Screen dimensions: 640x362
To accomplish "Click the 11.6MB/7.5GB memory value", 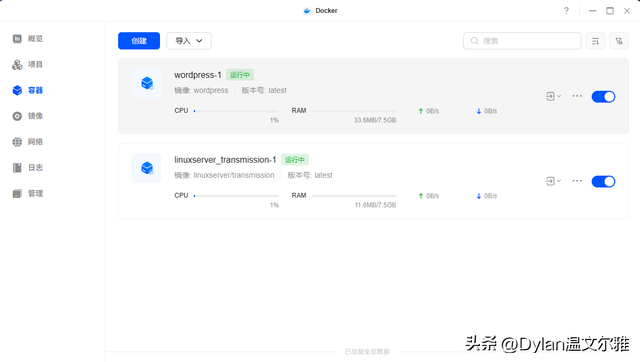I will [x=375, y=205].
